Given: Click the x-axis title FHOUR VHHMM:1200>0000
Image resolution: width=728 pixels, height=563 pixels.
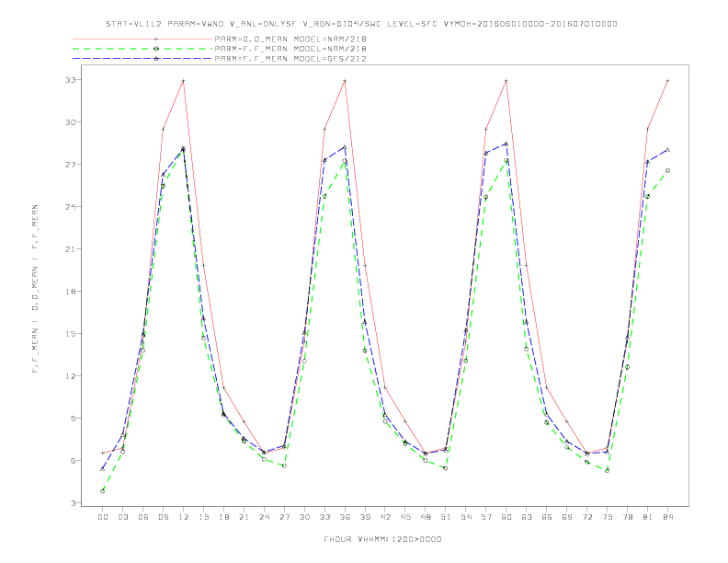Looking at the screenshot, I should click(x=382, y=539).
